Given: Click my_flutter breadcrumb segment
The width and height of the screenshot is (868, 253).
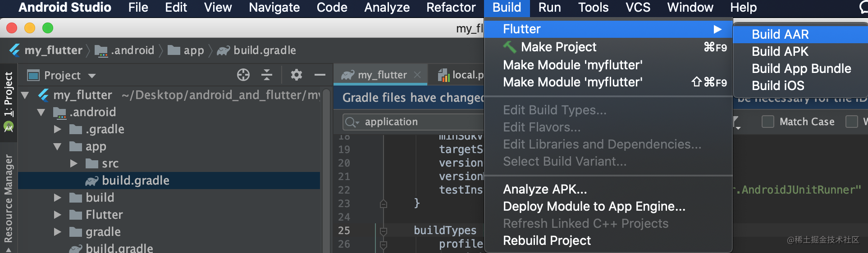Looking at the screenshot, I should pyautogui.click(x=46, y=50).
